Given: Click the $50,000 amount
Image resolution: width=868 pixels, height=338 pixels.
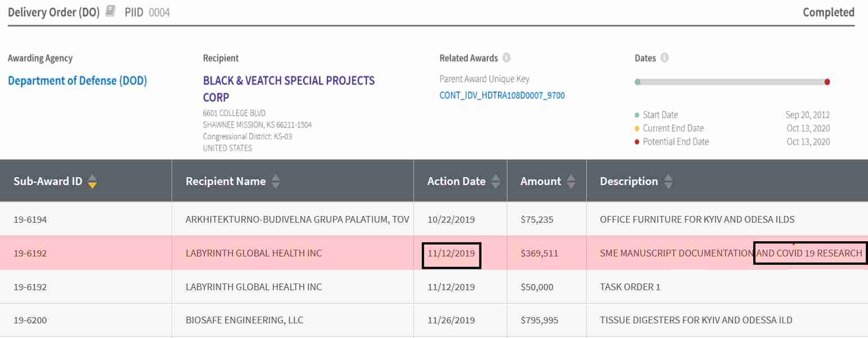Looking at the screenshot, I should [x=537, y=287].
